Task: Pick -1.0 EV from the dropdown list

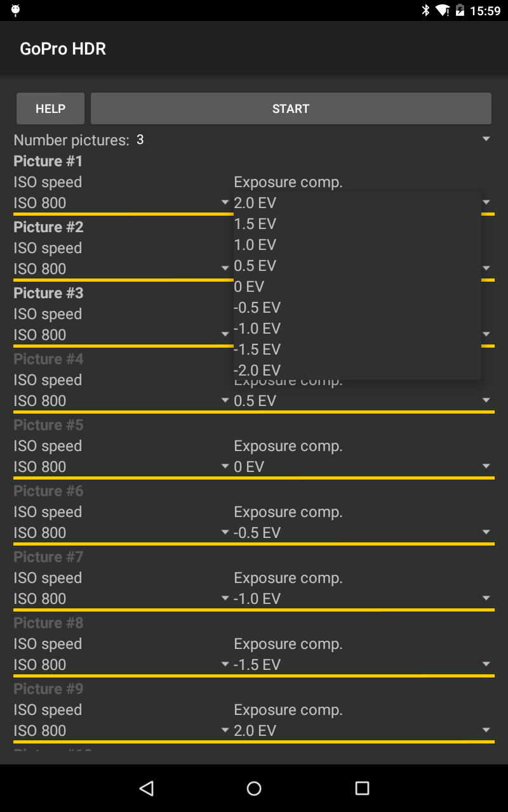Action: point(257,329)
